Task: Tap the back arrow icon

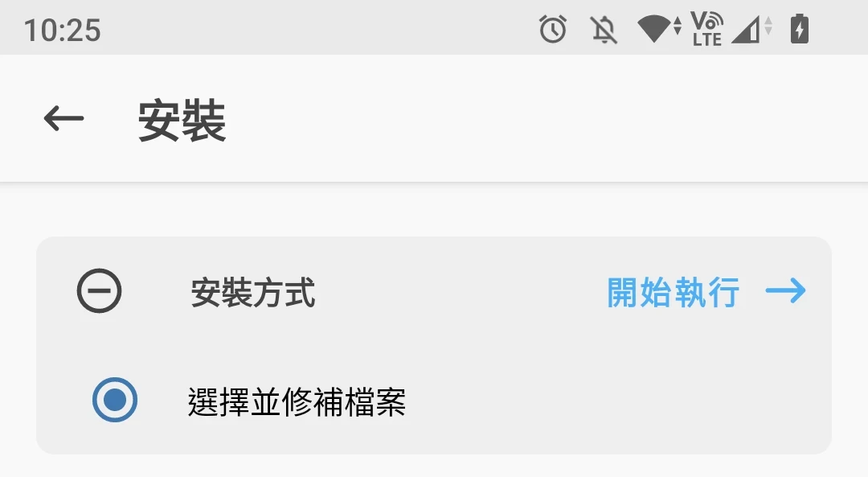Action: pos(63,118)
